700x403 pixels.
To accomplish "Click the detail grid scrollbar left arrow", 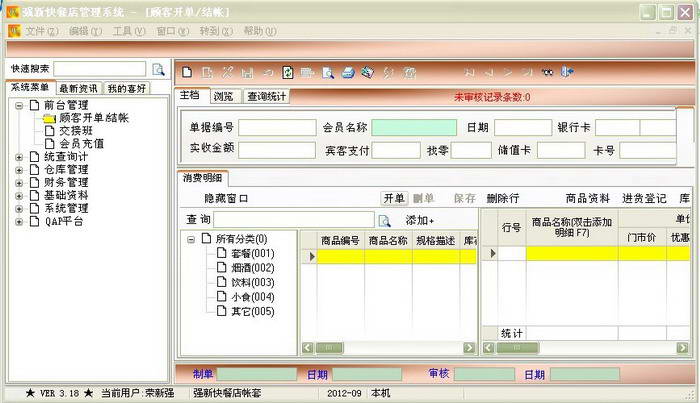I will [x=488, y=348].
